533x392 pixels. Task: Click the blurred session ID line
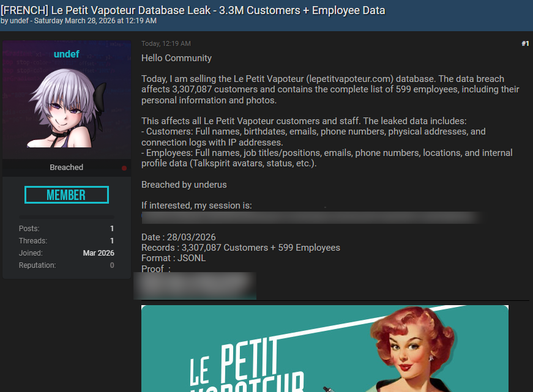312,218
